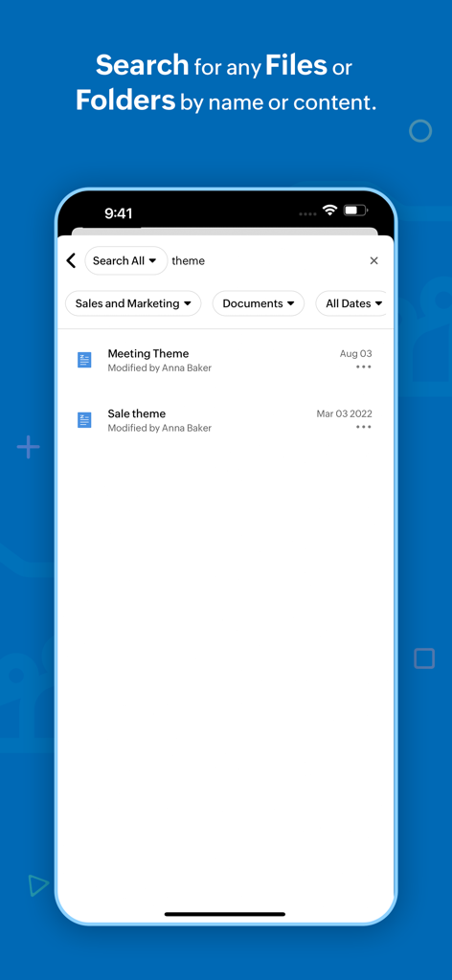
Task: Tap the Meeting Theme document icon
Action: pos(84,360)
